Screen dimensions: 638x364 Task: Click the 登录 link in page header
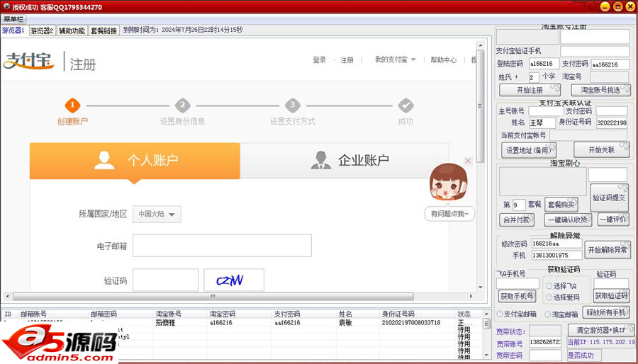[320, 60]
